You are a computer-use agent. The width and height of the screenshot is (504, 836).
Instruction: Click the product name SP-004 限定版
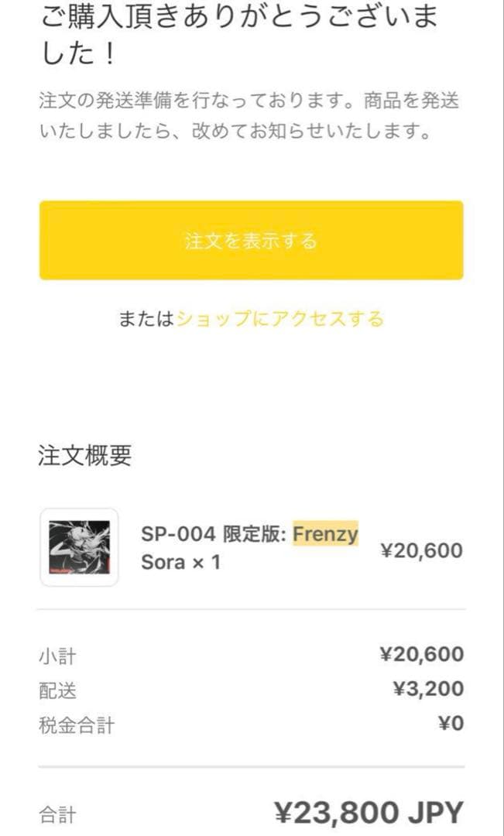click(x=207, y=533)
